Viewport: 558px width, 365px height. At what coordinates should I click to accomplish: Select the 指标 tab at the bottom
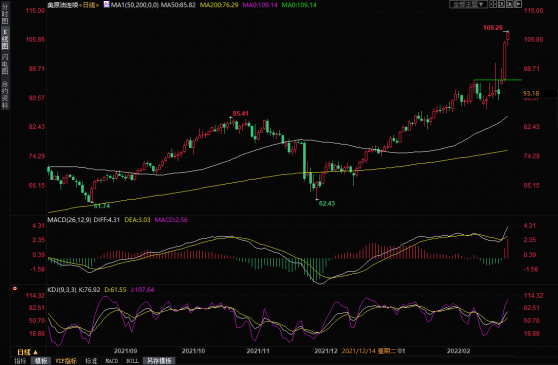(x=20, y=361)
